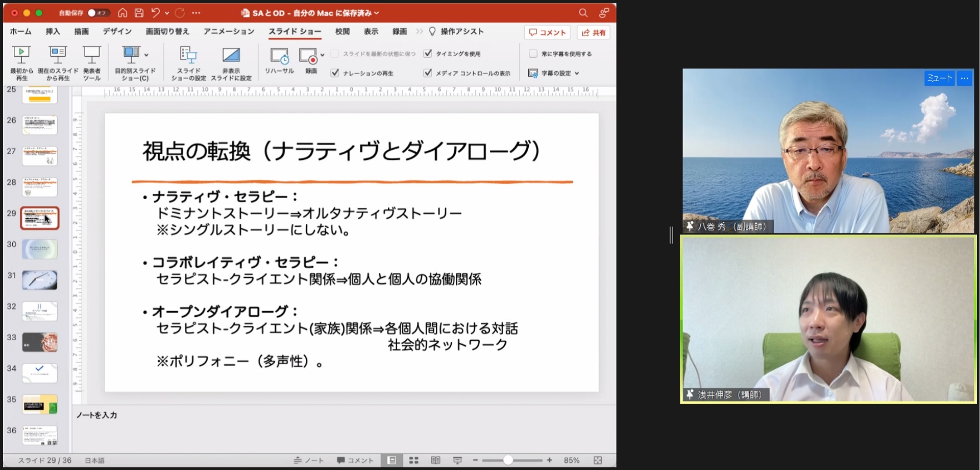Viewport: 980px width, 470px height.
Task: Uncheck タイミングを使用 checkbox
Action: tap(428, 54)
